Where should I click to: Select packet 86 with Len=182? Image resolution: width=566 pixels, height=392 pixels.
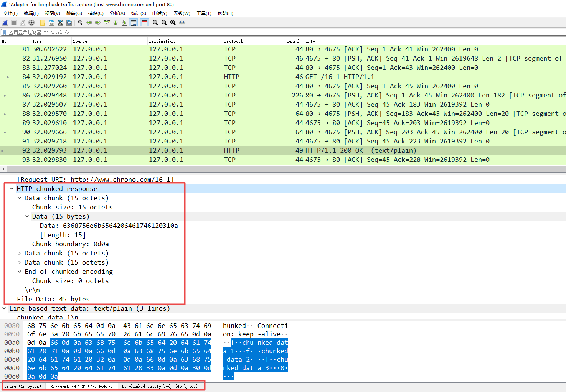point(283,95)
